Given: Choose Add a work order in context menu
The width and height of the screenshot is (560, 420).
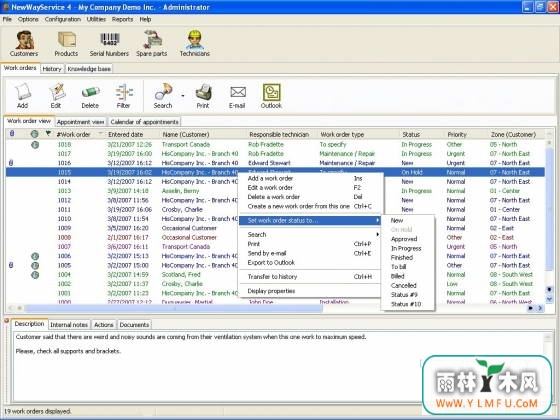Looking at the screenshot, I should tap(310, 178).
